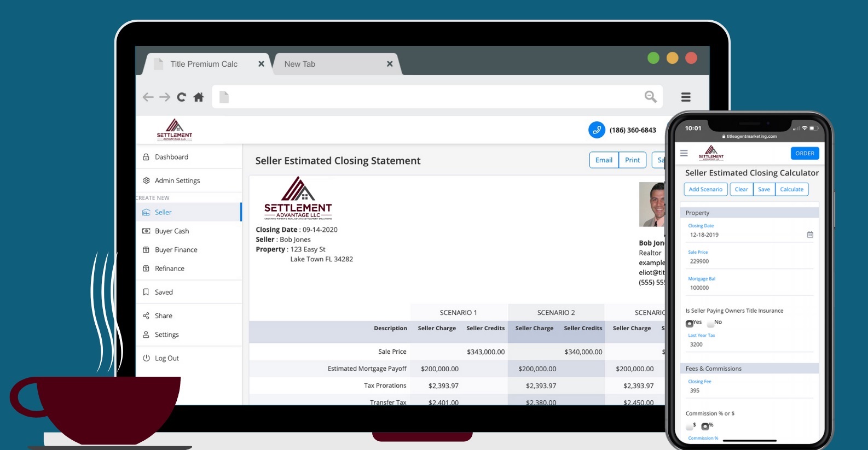Go to the browser home icon

pos(199,97)
